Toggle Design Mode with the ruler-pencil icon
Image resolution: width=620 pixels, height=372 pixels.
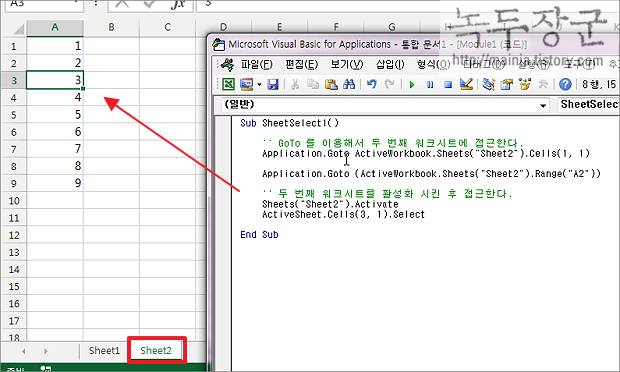coord(466,84)
